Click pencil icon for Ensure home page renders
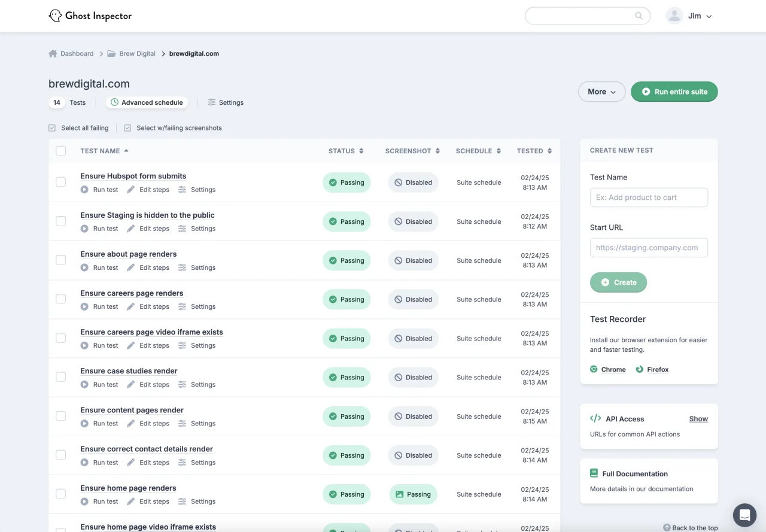 point(131,501)
